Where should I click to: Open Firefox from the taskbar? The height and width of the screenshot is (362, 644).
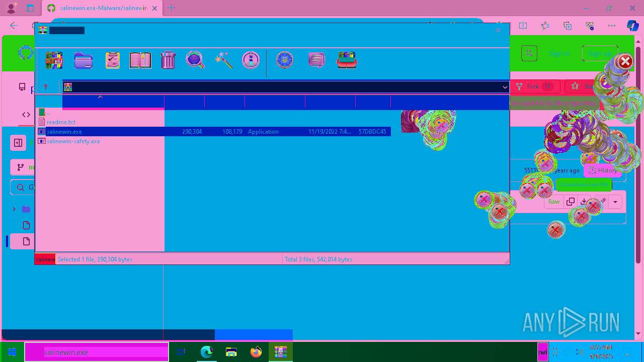coord(256,352)
